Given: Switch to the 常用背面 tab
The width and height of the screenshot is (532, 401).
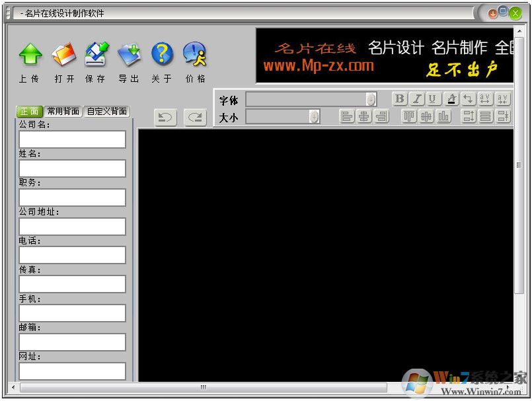Looking at the screenshot, I should [63, 111].
